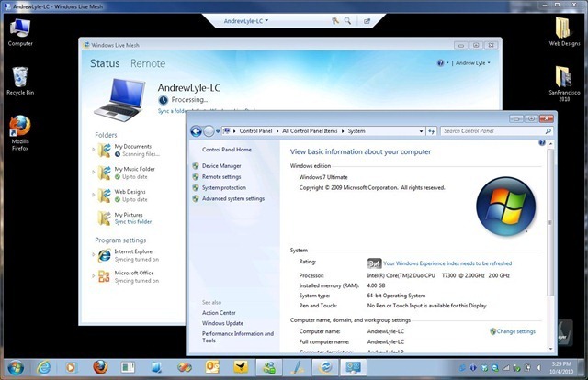
Task: Open Advanced system settings link
Action: click(x=232, y=198)
